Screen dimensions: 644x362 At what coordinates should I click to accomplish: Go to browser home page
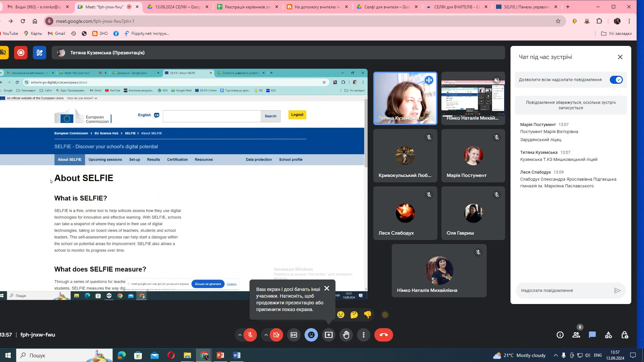[35, 21]
